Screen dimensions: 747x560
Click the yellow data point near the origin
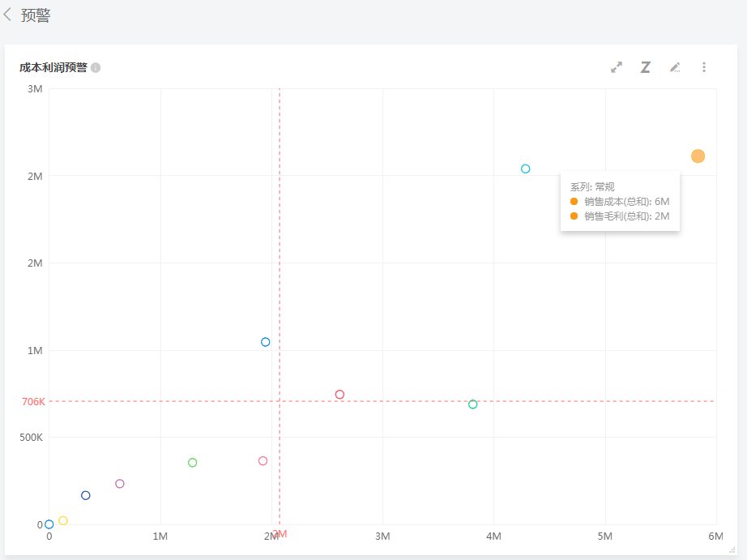pyautogui.click(x=63, y=520)
